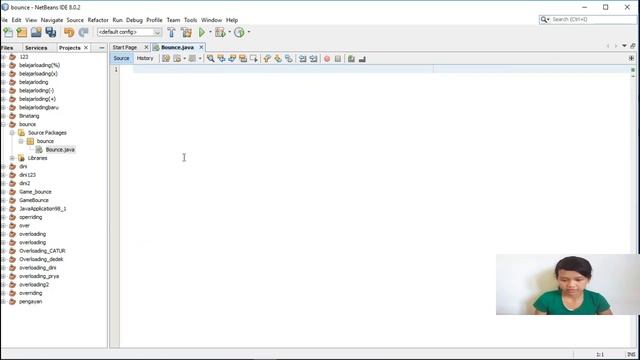
Task: Expand the Libraries node
Action: [12, 158]
